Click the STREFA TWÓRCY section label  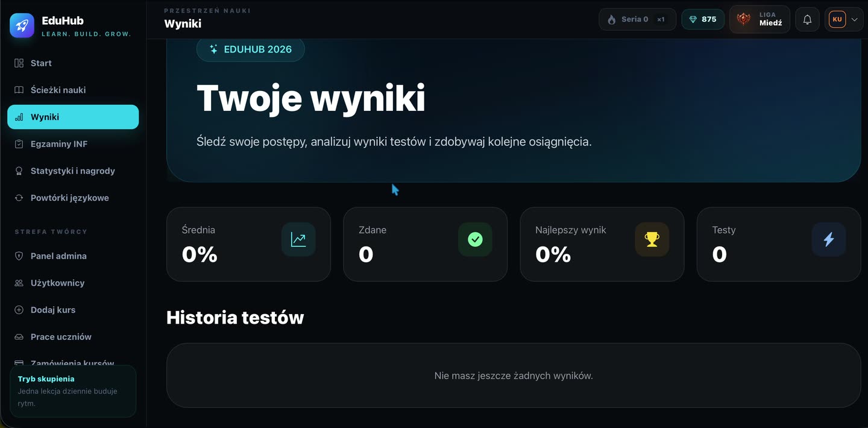51,231
